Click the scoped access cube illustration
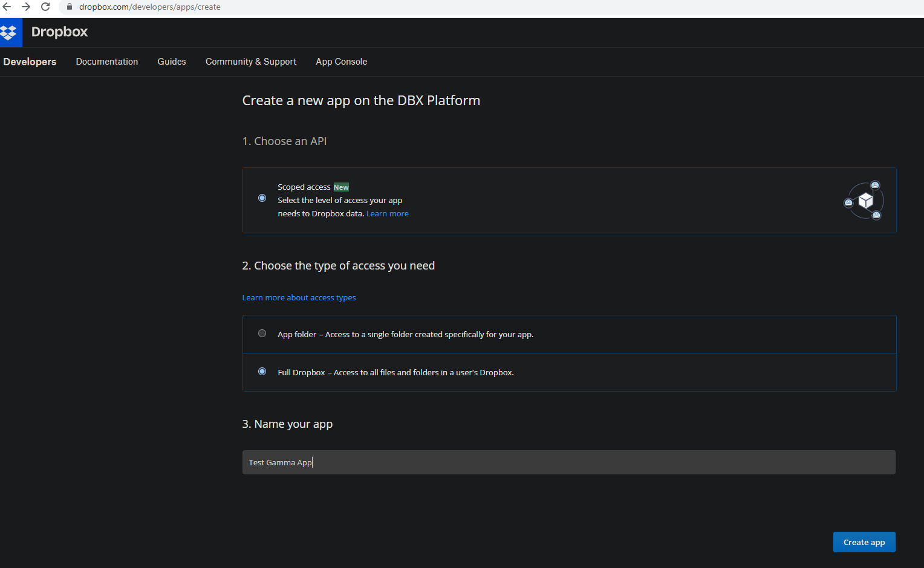Screen dimensions: 924x568 865,201
